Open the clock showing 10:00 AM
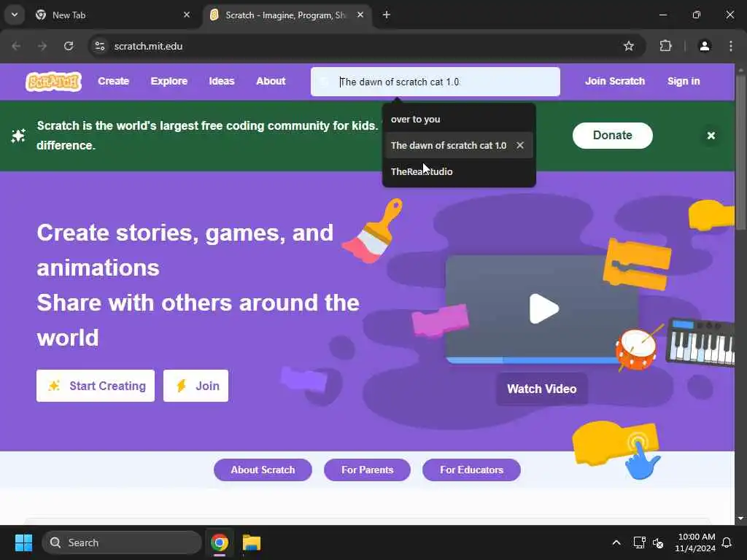The image size is (747, 560). point(695,542)
